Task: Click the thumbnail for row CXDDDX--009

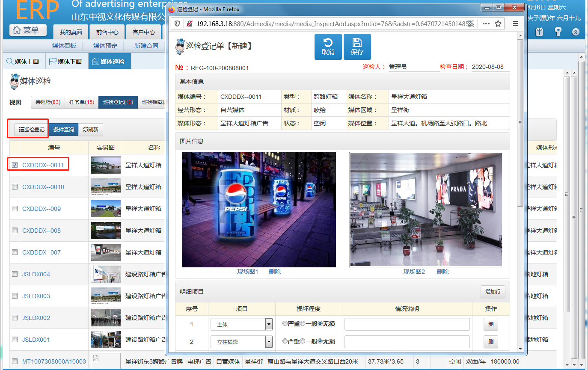Action: (x=106, y=209)
